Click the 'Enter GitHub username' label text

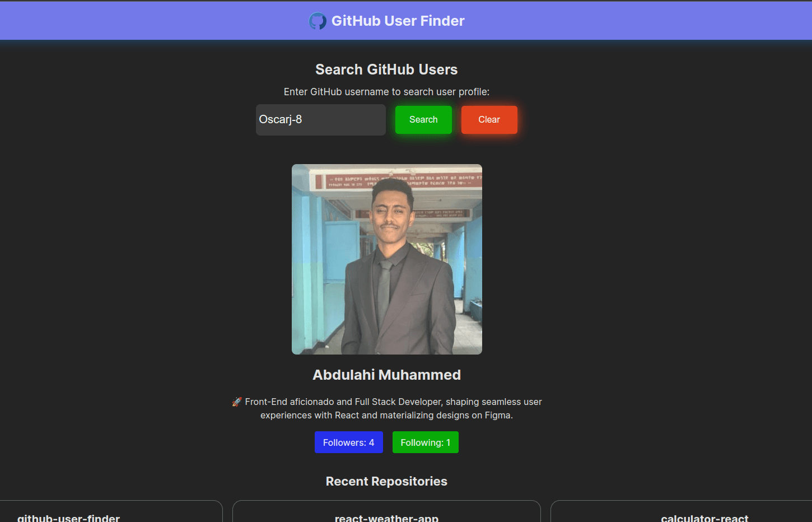pos(386,92)
